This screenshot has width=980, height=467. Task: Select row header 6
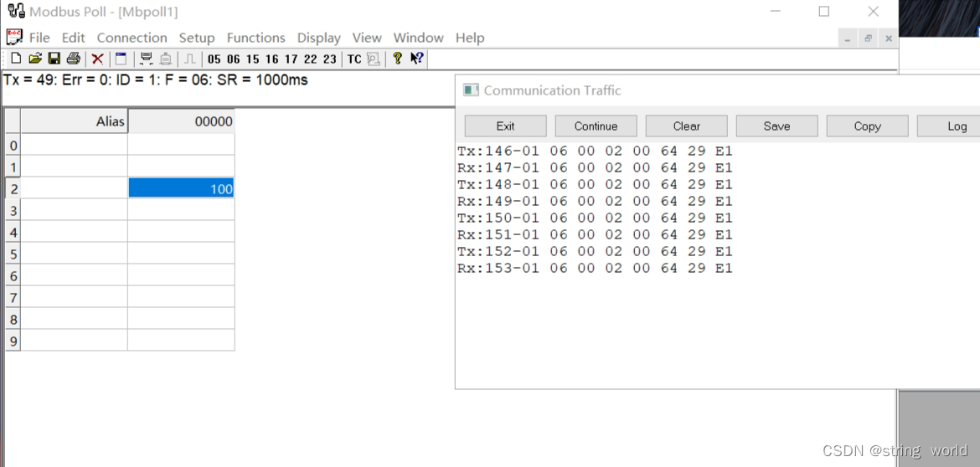tap(13, 276)
